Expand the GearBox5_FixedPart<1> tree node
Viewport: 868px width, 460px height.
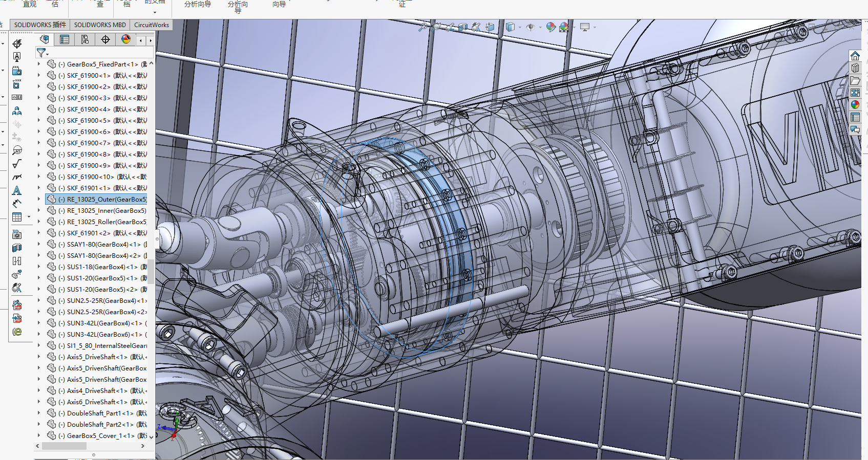click(39, 64)
